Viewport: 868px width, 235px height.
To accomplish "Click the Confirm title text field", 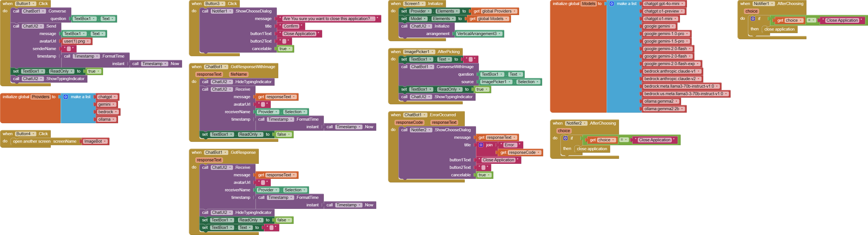I will [291, 26].
